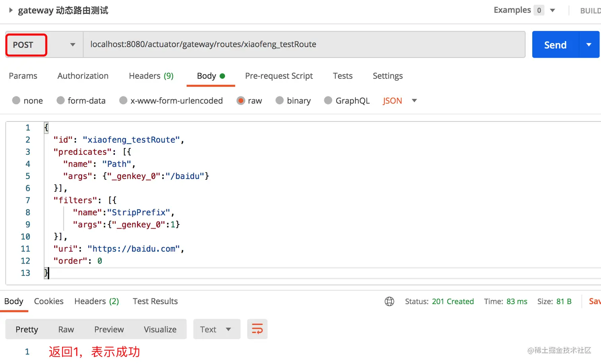The height and width of the screenshot is (364, 601).
Task: Click the globe network icon near Status
Action: (390, 302)
